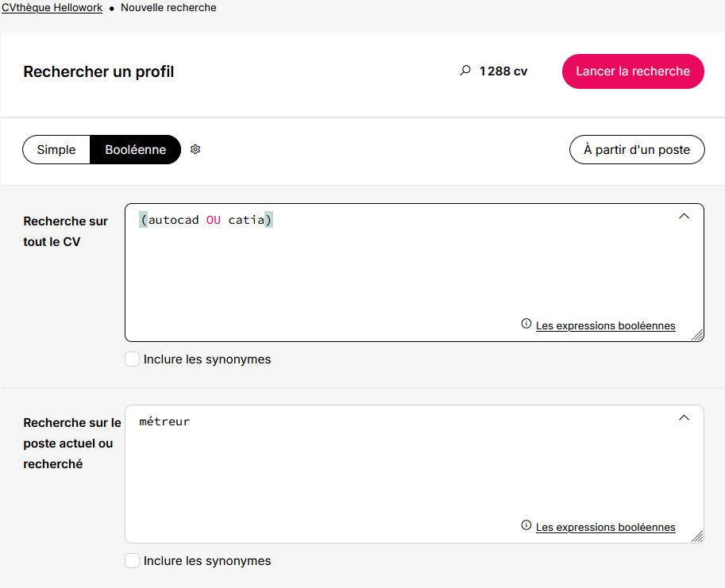Go to the CVthèque Hellowork breadcrumb link
Viewport: 725px width, 588px height.
pos(52,7)
